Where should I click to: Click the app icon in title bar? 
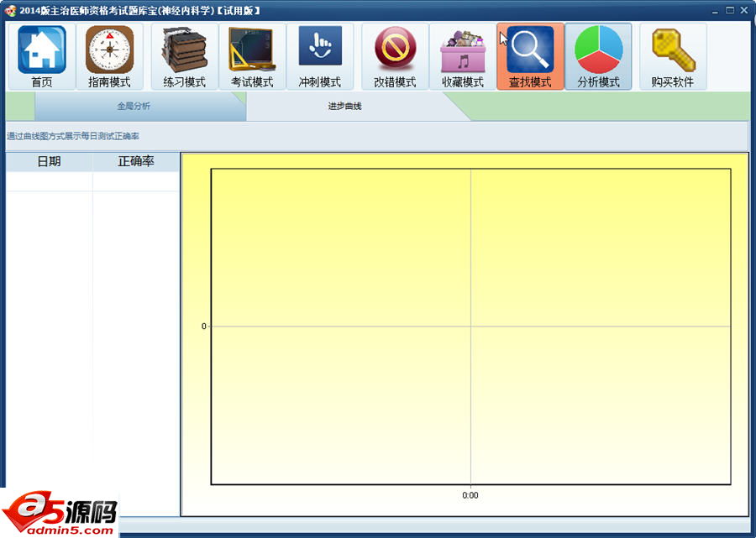pos(9,10)
